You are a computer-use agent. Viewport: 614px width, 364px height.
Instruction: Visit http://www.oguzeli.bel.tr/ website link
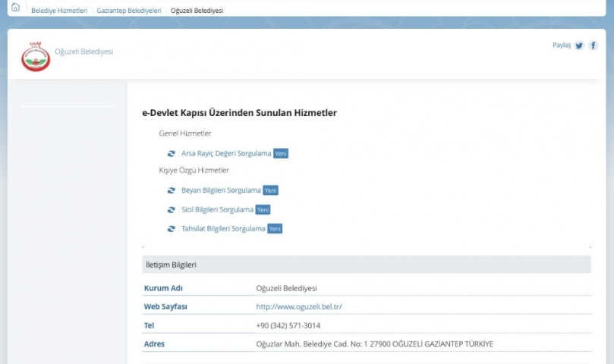click(x=299, y=307)
